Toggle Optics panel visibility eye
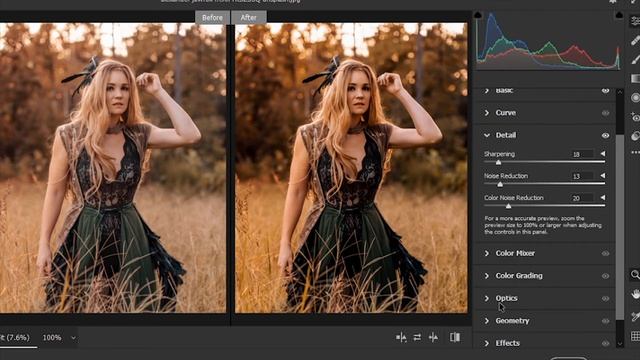 (605, 298)
